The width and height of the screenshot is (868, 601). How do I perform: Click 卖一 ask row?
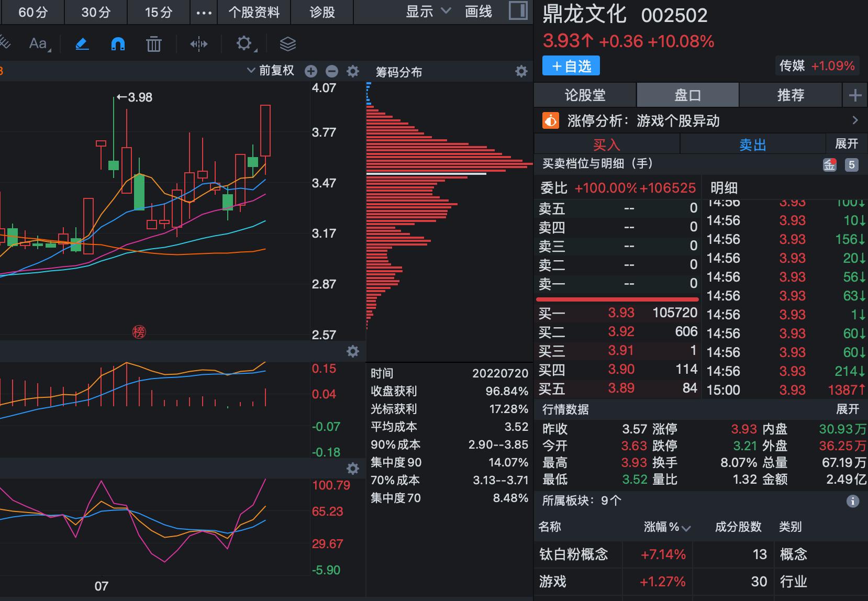pos(618,284)
